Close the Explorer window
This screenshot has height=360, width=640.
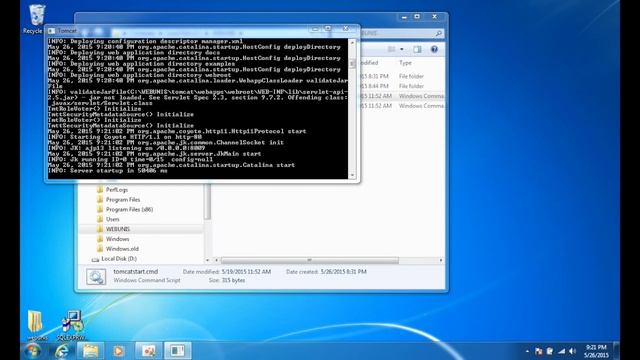(x=435, y=17)
